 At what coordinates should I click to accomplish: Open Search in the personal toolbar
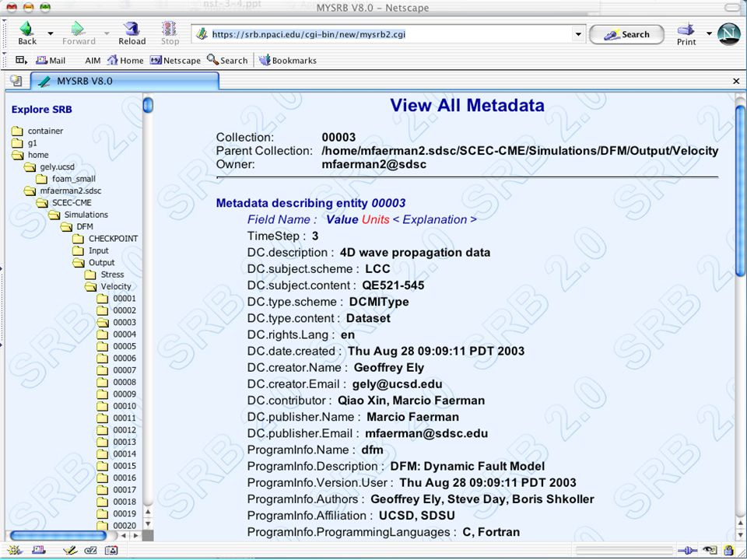click(227, 61)
